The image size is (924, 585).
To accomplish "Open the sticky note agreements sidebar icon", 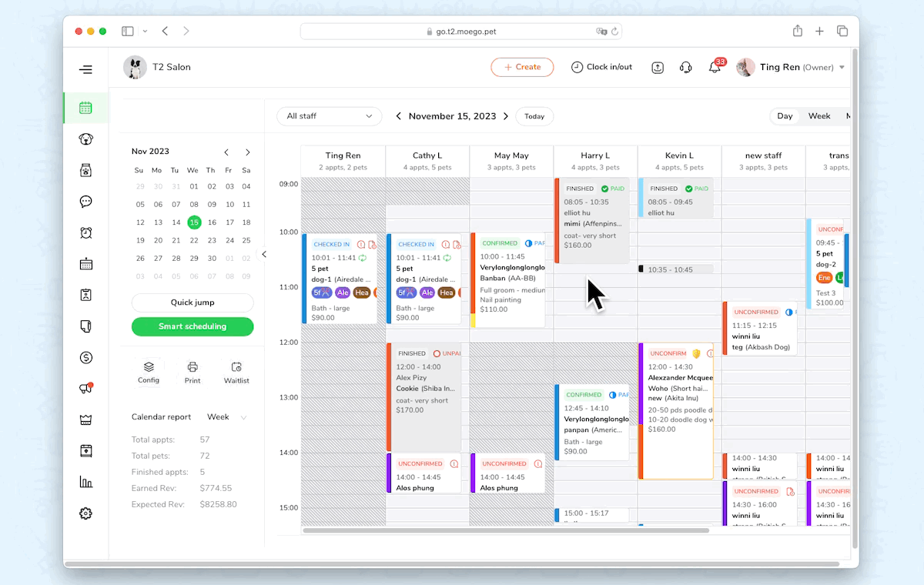I will pos(85,326).
